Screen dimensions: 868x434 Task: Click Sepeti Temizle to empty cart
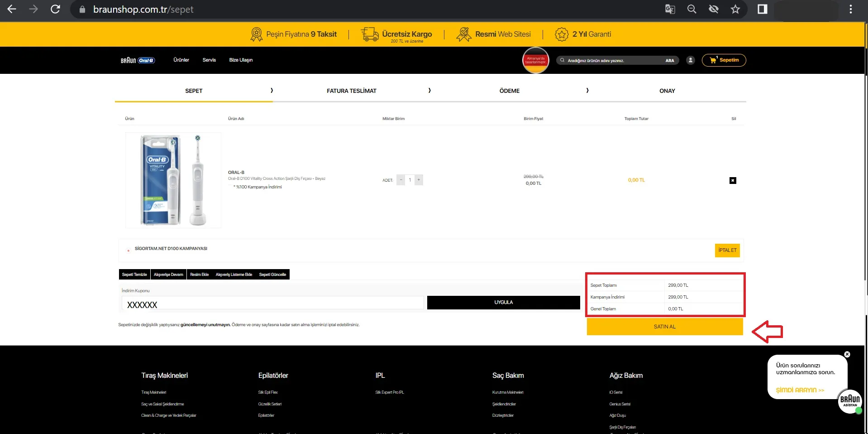pyautogui.click(x=134, y=275)
